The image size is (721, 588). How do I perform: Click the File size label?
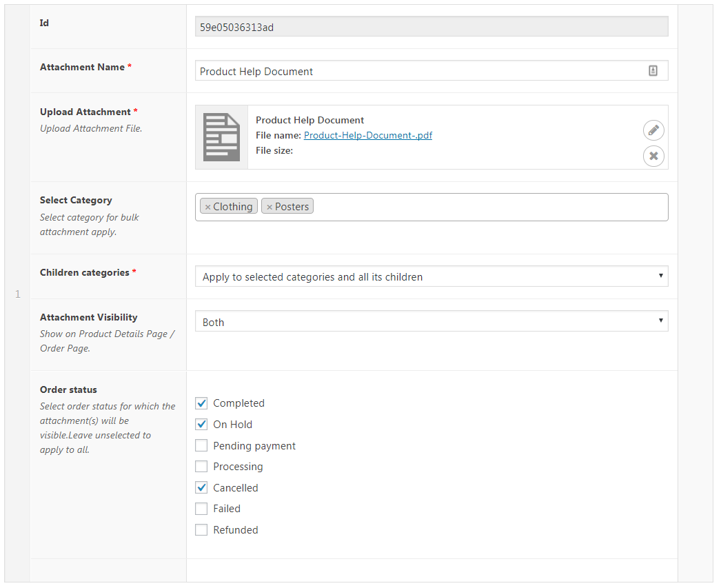(274, 150)
